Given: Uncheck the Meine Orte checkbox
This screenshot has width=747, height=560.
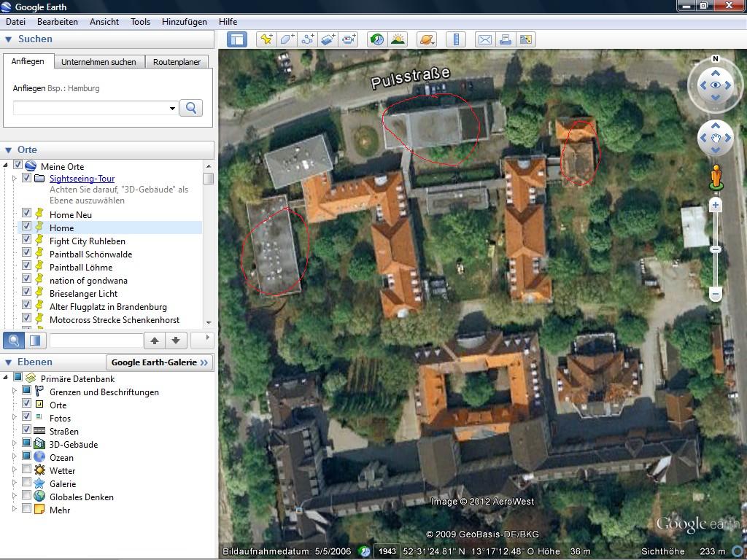Looking at the screenshot, I should click(x=18, y=165).
